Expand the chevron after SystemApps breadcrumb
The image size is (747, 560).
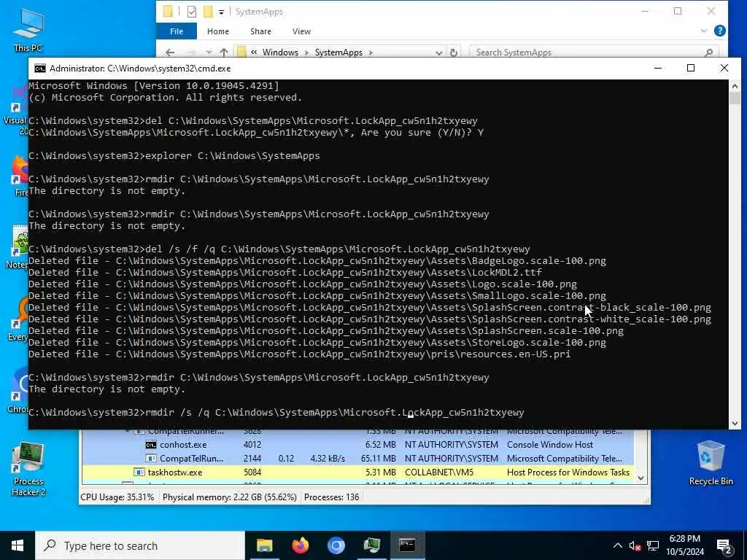[371, 52]
